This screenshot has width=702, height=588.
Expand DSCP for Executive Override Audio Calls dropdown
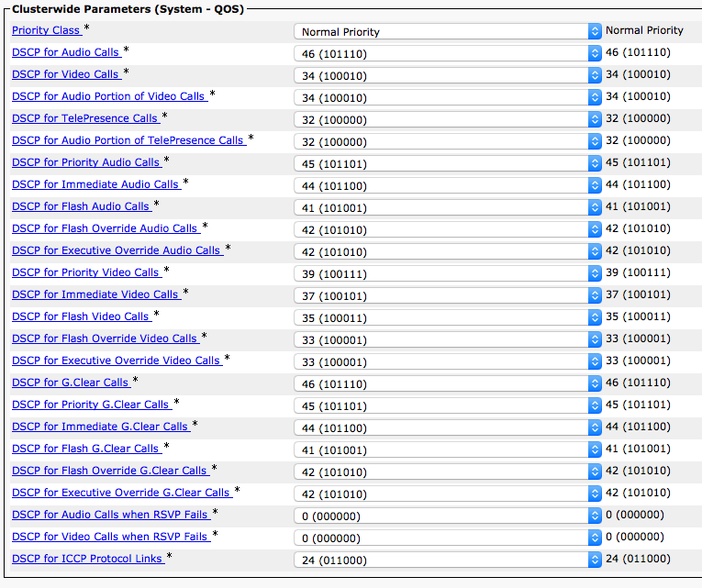(x=448, y=251)
